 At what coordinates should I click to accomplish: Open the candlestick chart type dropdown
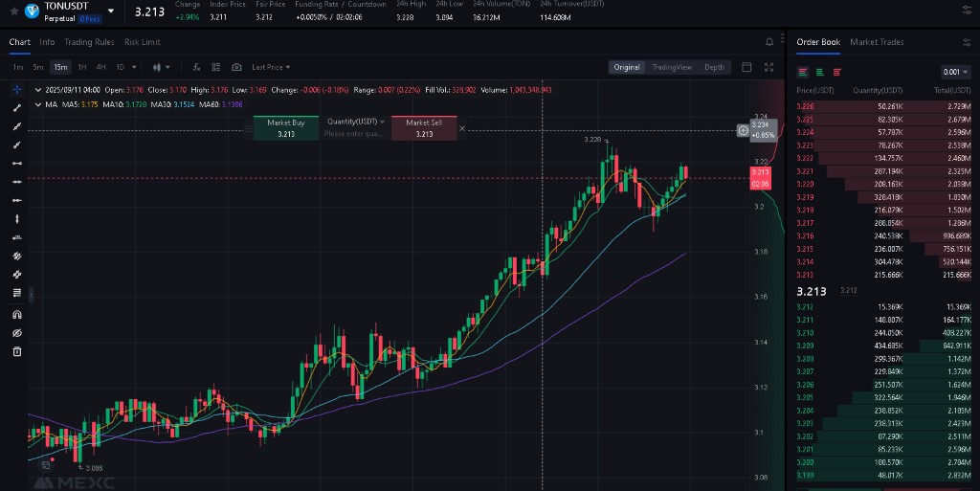[x=161, y=67]
